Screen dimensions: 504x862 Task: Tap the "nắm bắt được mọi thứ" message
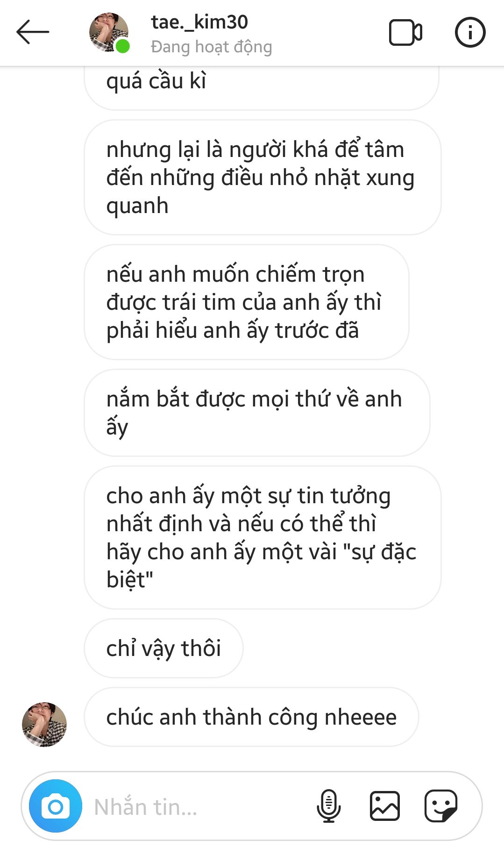coord(257,413)
